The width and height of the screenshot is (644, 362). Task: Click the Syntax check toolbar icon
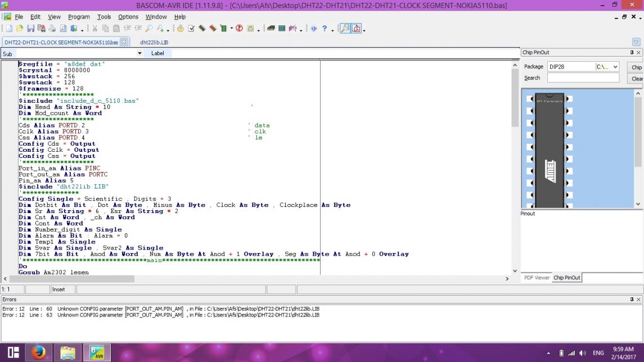pyautogui.click(x=191, y=29)
